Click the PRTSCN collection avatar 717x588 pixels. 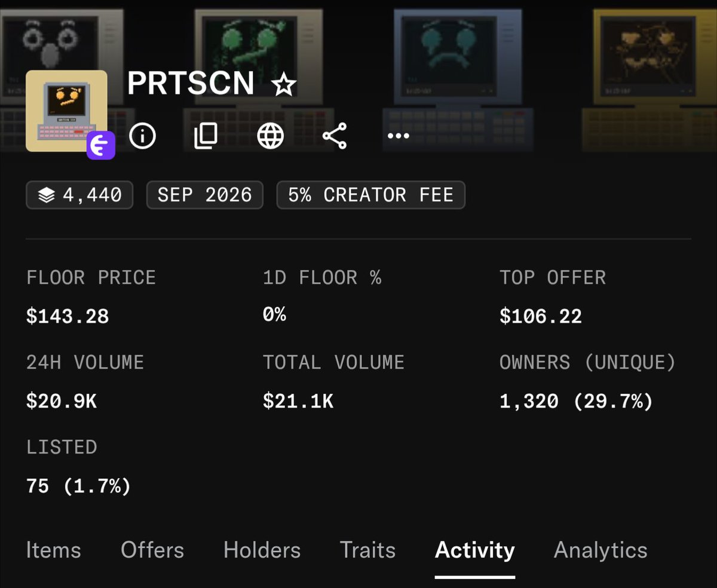point(66,111)
